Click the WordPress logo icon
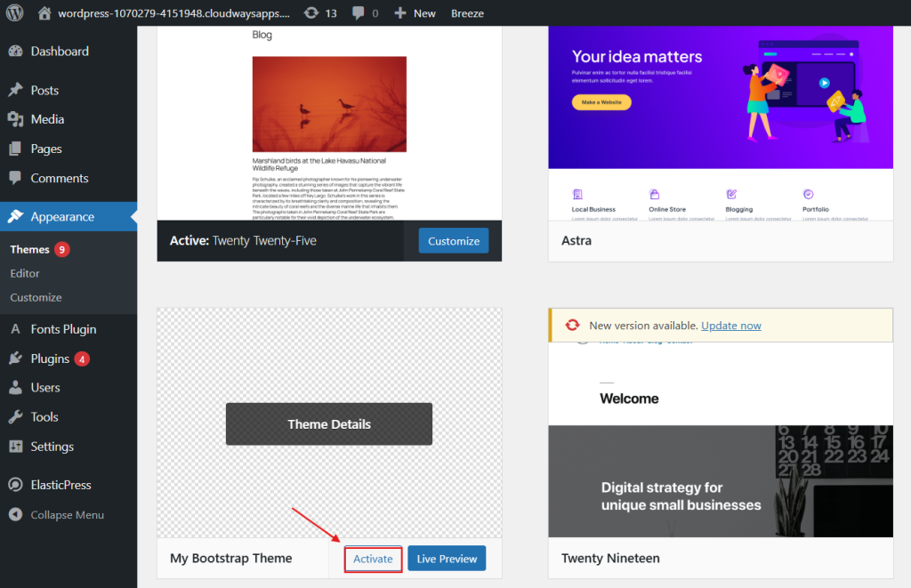Viewport: 911px width, 588px height. point(14,12)
